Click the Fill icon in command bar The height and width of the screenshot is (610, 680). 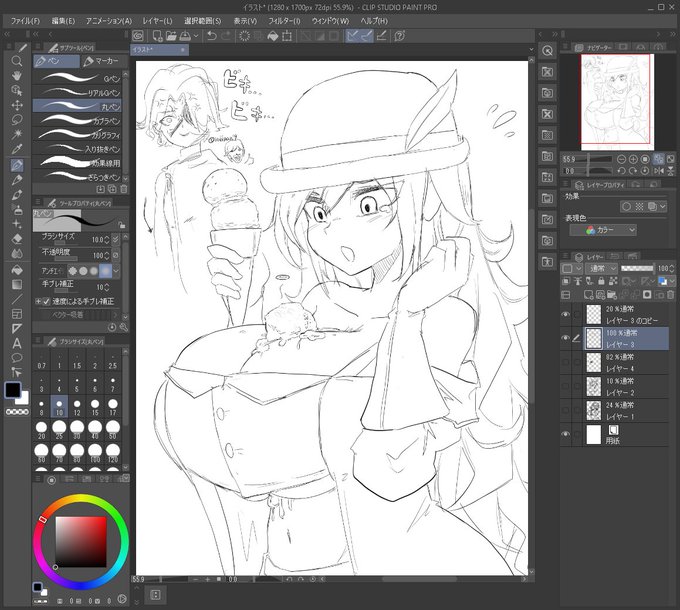pyautogui.click(x=273, y=36)
